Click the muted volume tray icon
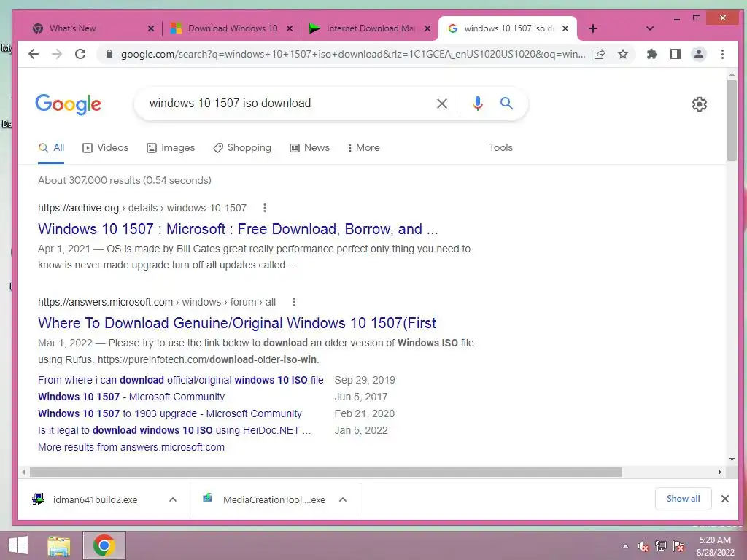Image resolution: width=747 pixels, height=560 pixels. point(643,546)
